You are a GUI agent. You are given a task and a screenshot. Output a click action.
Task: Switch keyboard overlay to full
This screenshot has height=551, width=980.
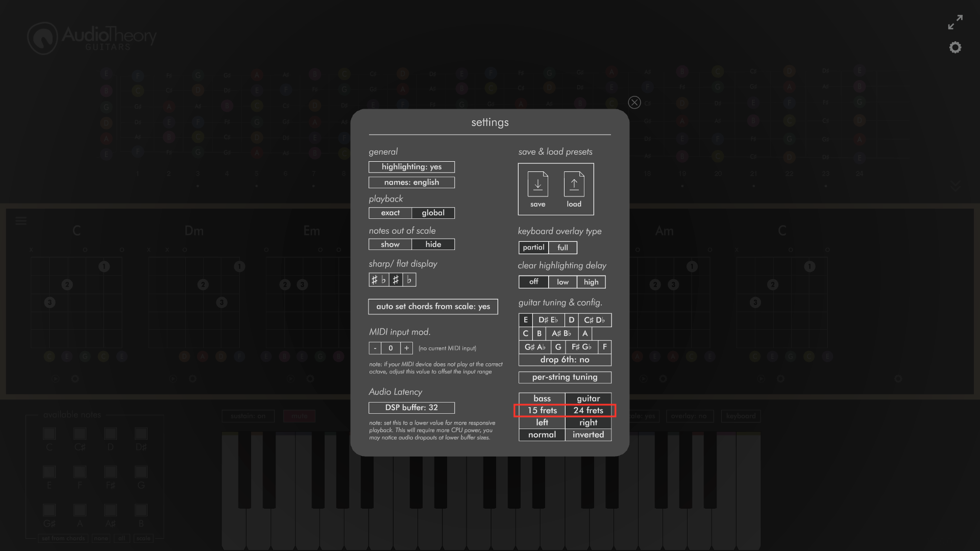click(x=562, y=247)
